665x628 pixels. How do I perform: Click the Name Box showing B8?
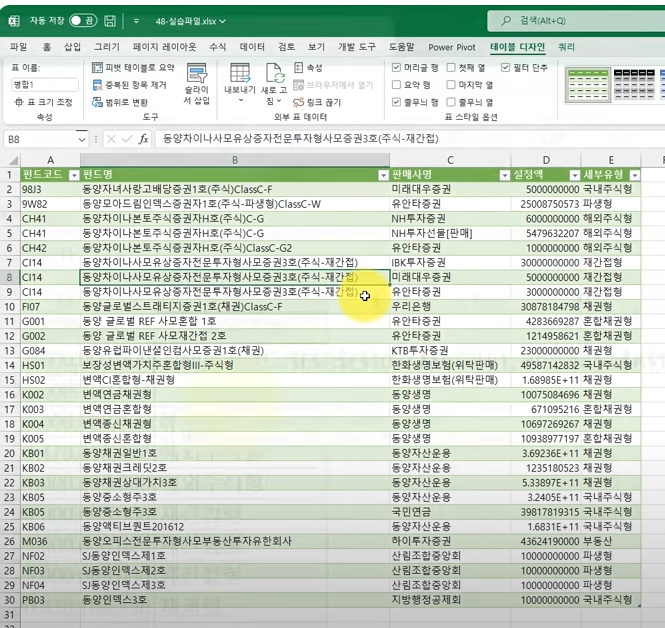[x=40, y=140]
